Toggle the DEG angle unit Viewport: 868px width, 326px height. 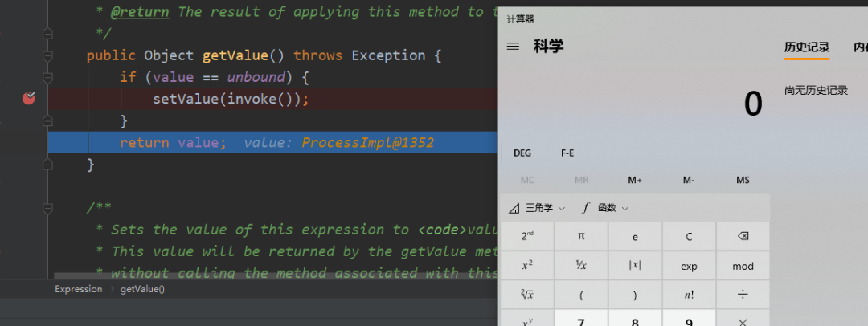click(x=522, y=153)
